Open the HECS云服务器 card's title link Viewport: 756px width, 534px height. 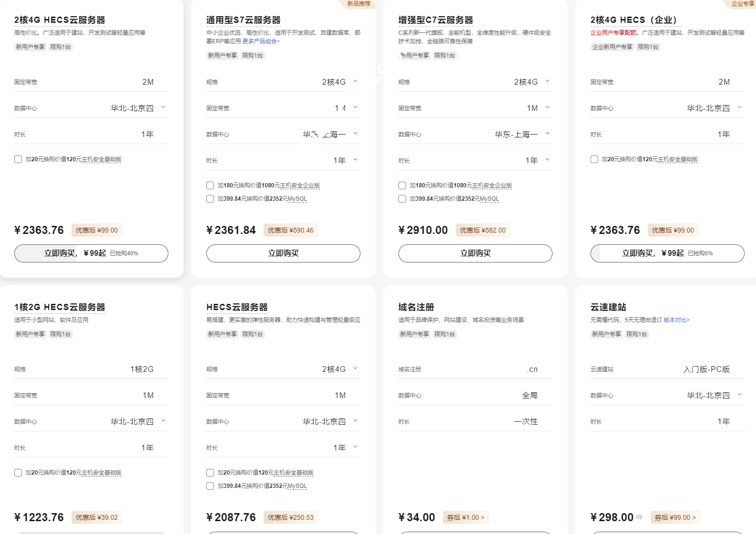[x=237, y=307]
